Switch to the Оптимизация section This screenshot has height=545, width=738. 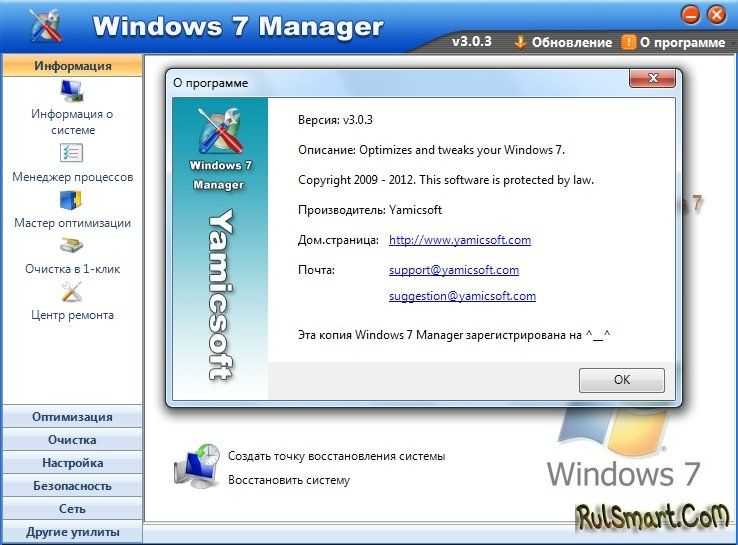tap(72, 417)
